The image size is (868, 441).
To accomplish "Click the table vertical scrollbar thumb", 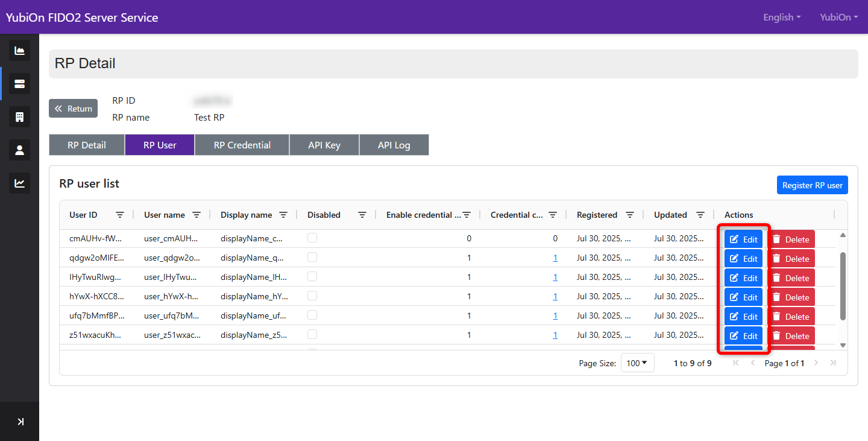I will tap(843, 286).
